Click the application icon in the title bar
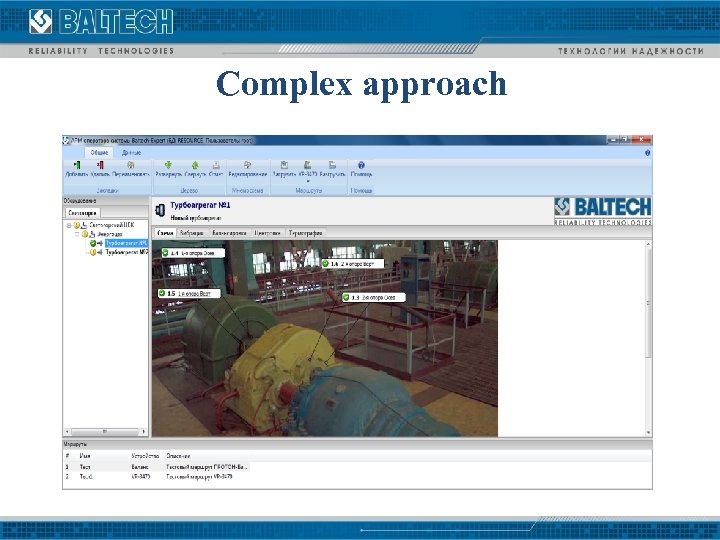The image size is (720, 540). pyautogui.click(x=66, y=140)
